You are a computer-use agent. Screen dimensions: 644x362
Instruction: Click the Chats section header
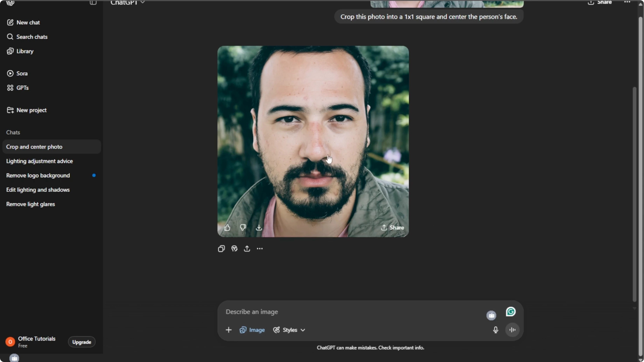pyautogui.click(x=13, y=132)
